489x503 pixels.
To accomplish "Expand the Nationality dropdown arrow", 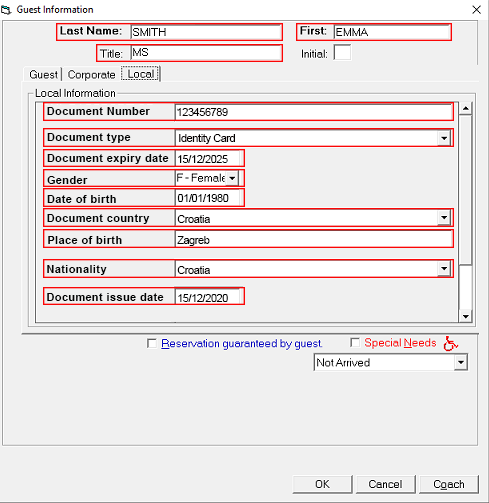I will point(444,269).
